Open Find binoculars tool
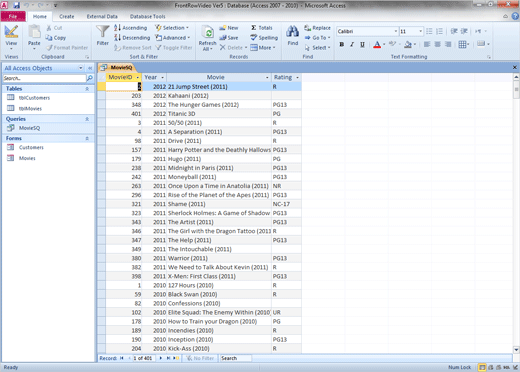520x372 pixels. coord(292,35)
